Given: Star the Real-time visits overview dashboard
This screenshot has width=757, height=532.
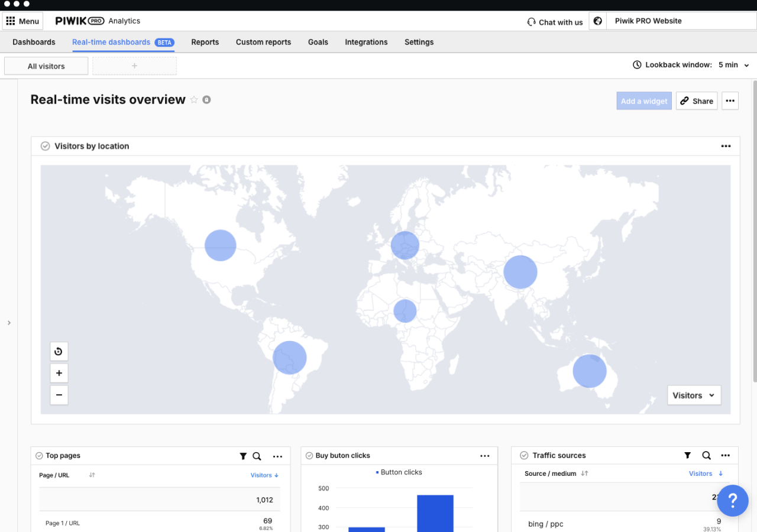Looking at the screenshot, I should click(194, 100).
